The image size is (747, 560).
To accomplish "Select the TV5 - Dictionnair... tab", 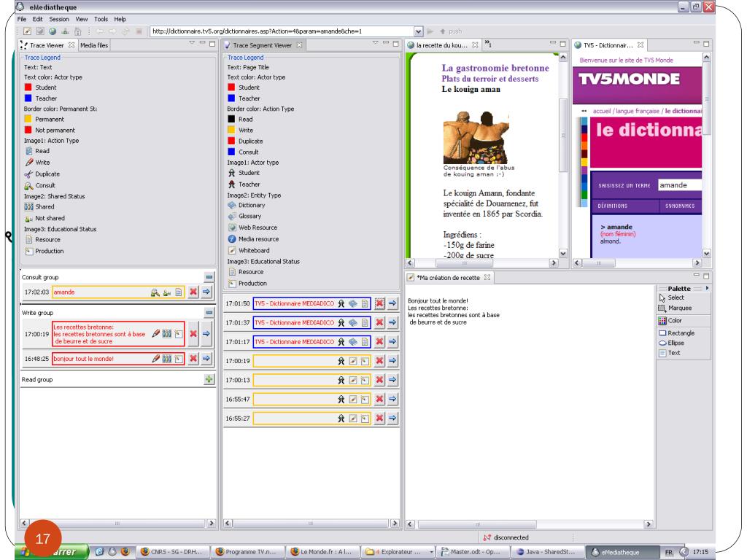I will [608, 45].
